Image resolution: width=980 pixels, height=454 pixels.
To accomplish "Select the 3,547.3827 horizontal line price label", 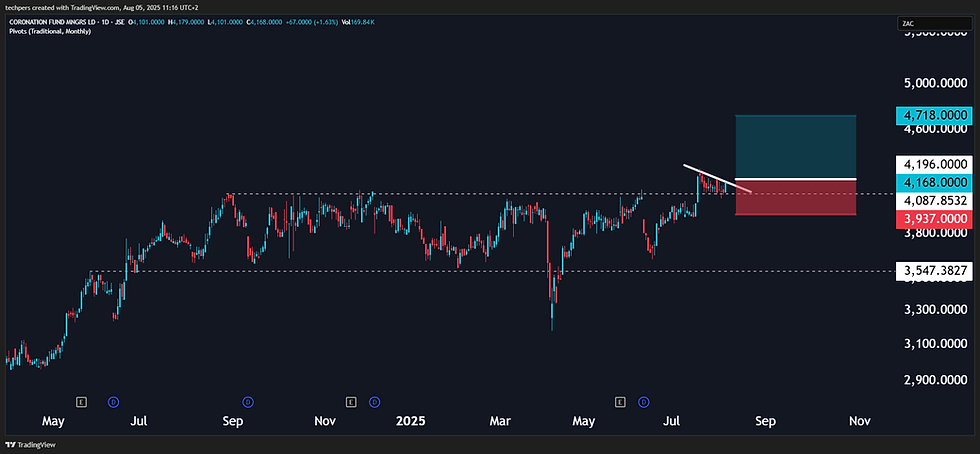I will point(934,271).
